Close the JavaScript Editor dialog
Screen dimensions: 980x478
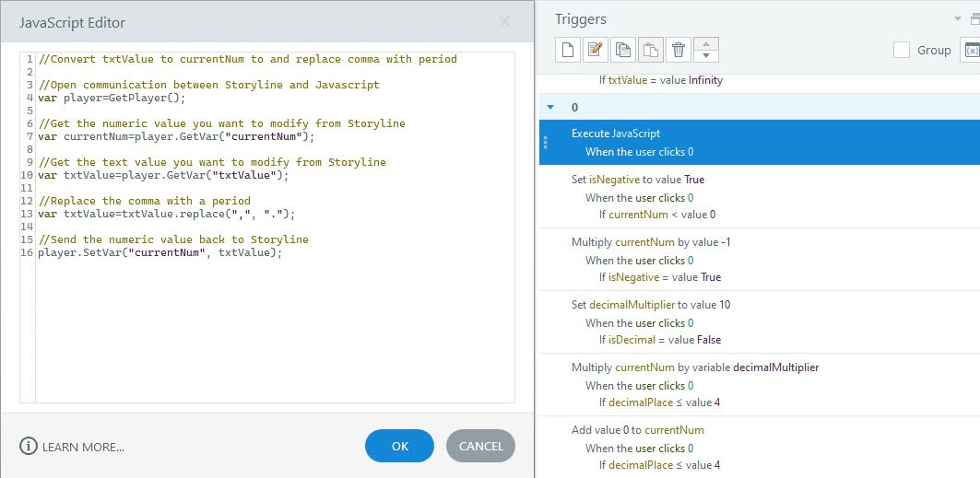pos(504,22)
